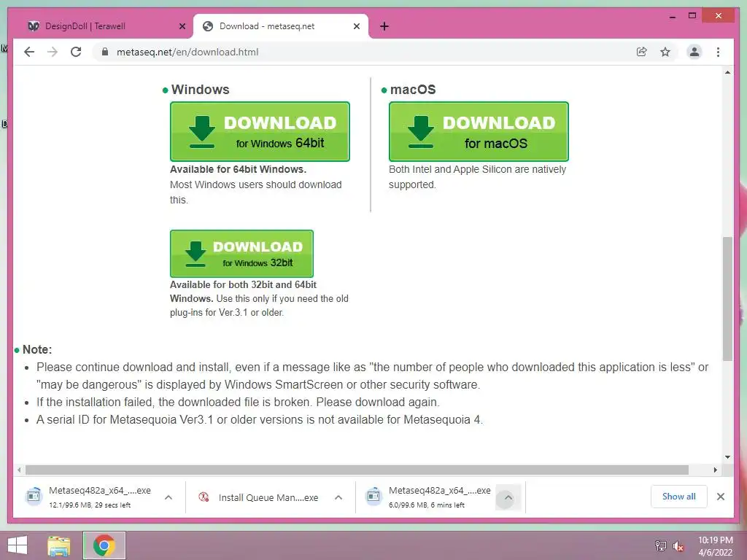747x560 pixels.
Task: Close the Download - metaseq.net tab
Action: 356,26
